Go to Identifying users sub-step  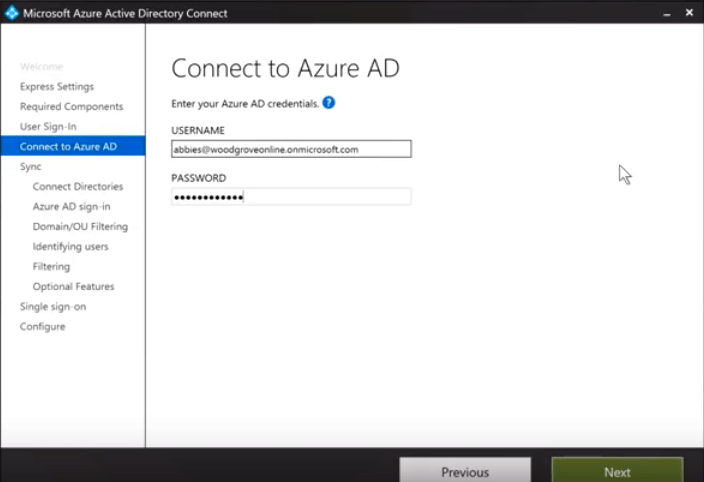coord(70,246)
